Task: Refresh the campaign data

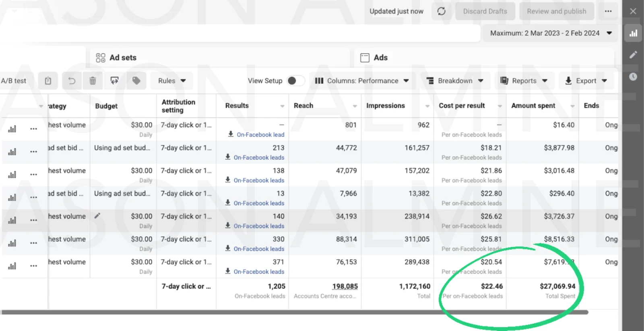Action: (442, 11)
